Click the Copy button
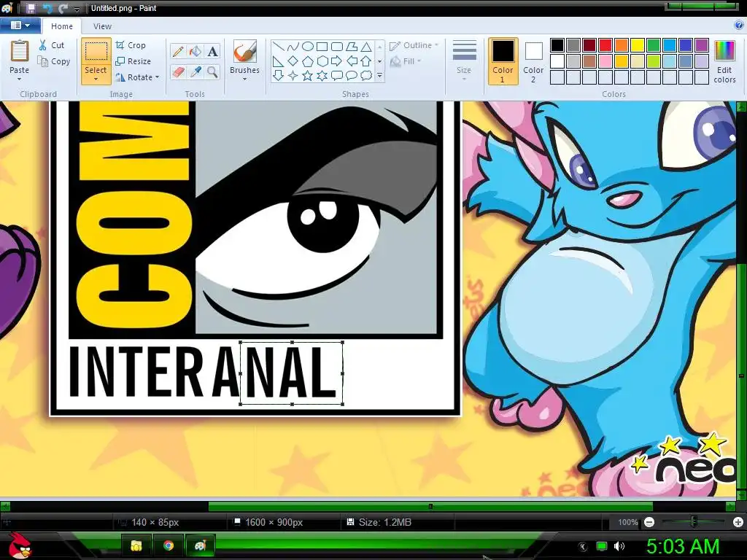This screenshot has height=560, width=747. click(x=54, y=61)
